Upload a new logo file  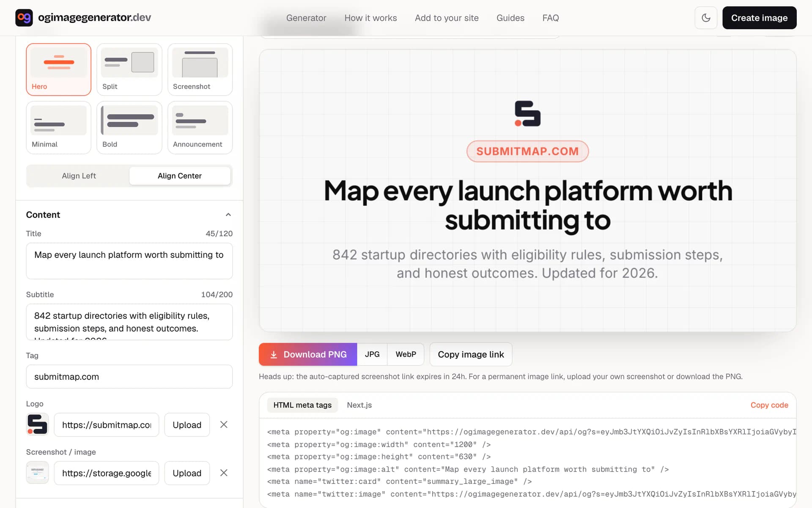(x=187, y=425)
